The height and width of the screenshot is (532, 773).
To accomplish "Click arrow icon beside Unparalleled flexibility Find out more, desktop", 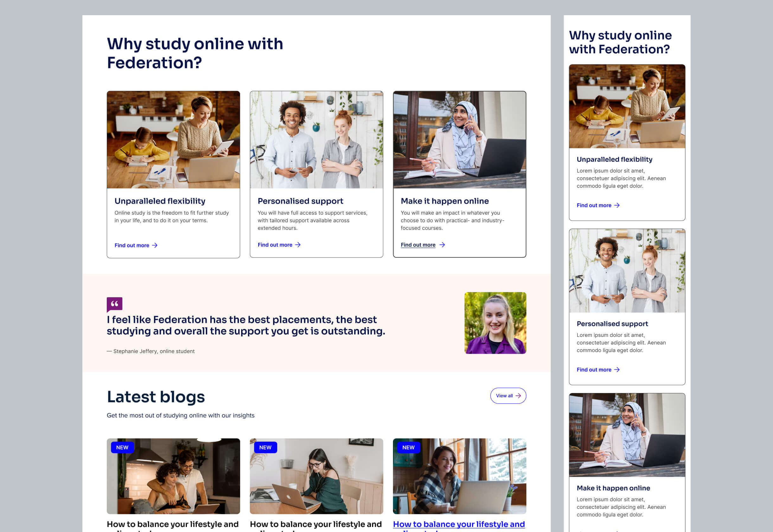I will [x=155, y=245].
